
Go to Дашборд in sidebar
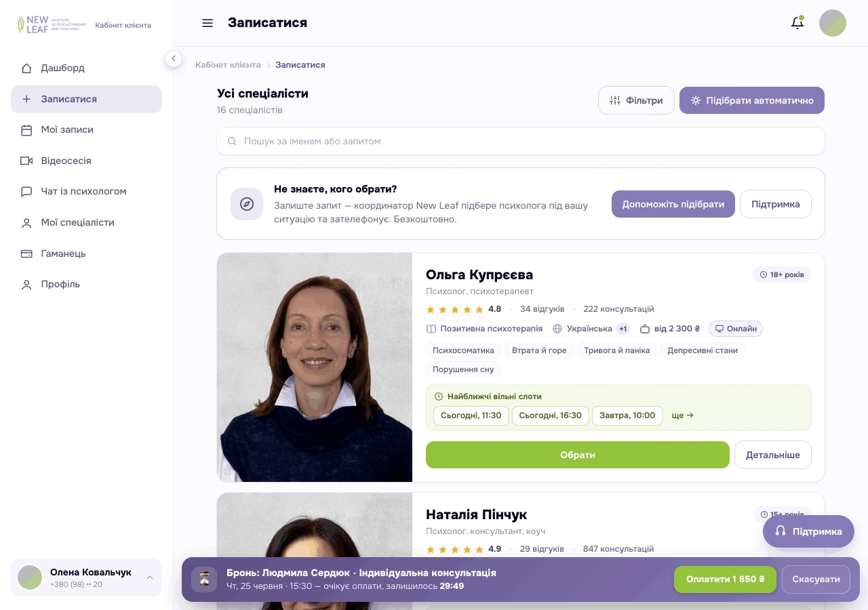(86, 68)
